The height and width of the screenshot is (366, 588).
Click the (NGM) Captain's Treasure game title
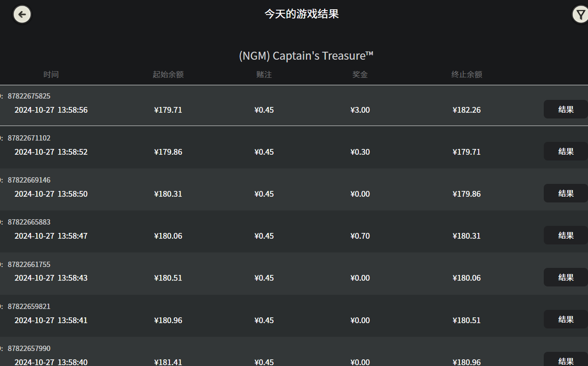306,56
